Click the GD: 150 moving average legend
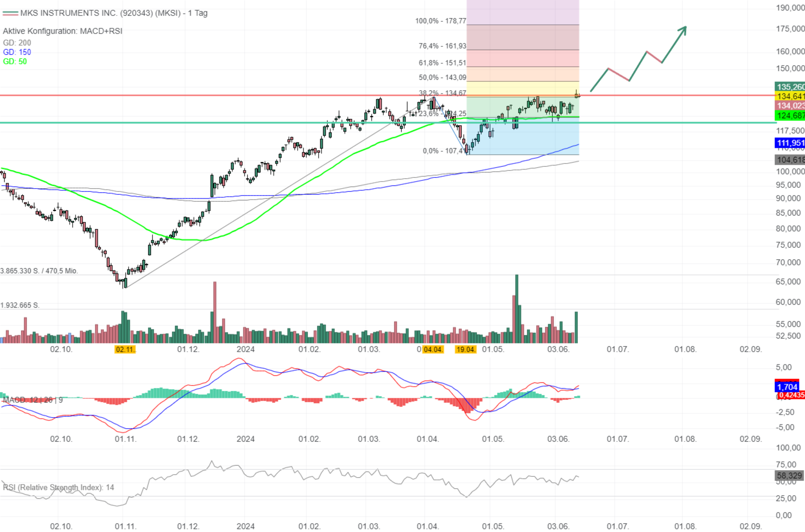The width and height of the screenshot is (805, 532). click(x=17, y=52)
